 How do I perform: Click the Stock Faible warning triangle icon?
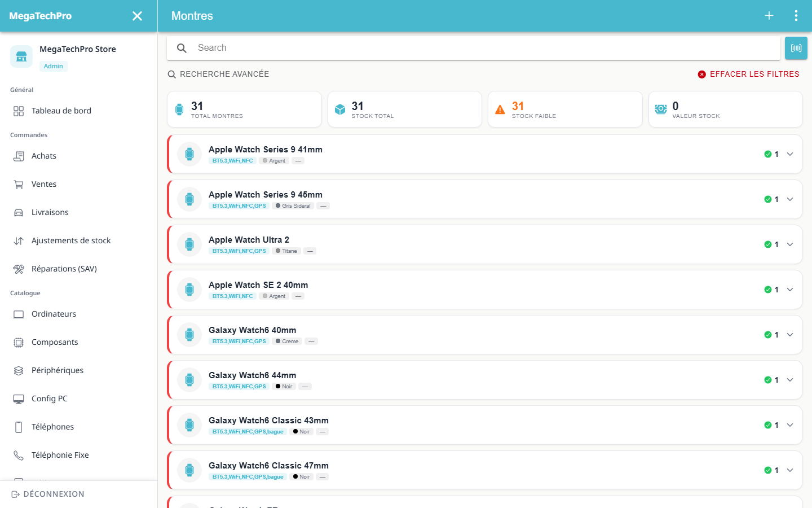(x=500, y=110)
